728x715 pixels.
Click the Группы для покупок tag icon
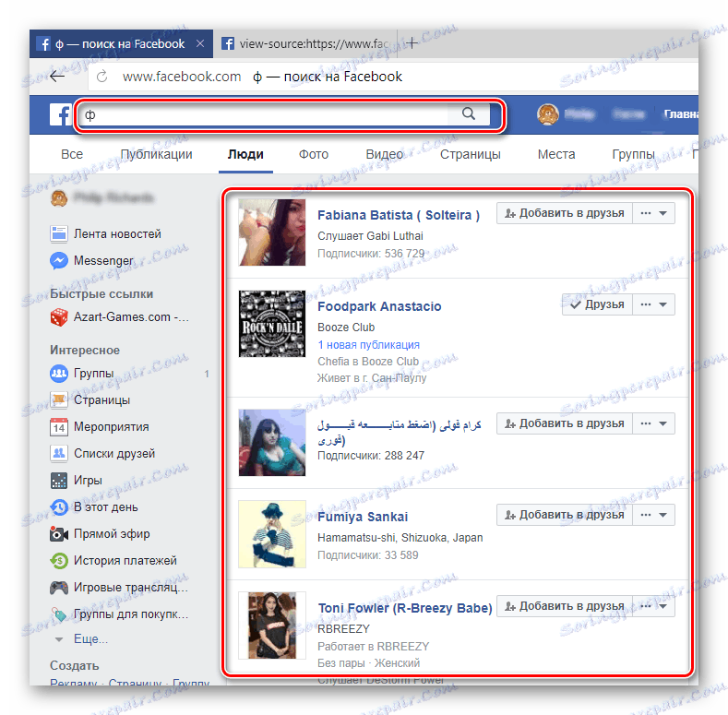pyautogui.click(x=59, y=614)
